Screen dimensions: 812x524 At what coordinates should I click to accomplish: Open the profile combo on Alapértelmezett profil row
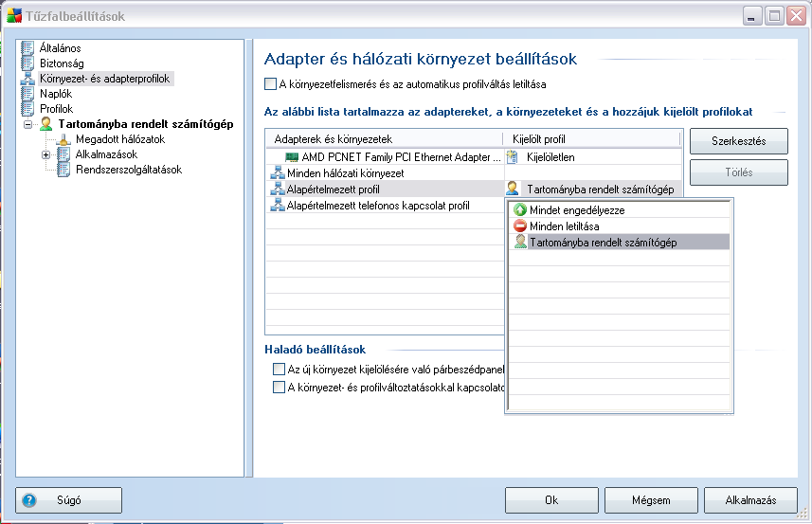[x=593, y=190]
